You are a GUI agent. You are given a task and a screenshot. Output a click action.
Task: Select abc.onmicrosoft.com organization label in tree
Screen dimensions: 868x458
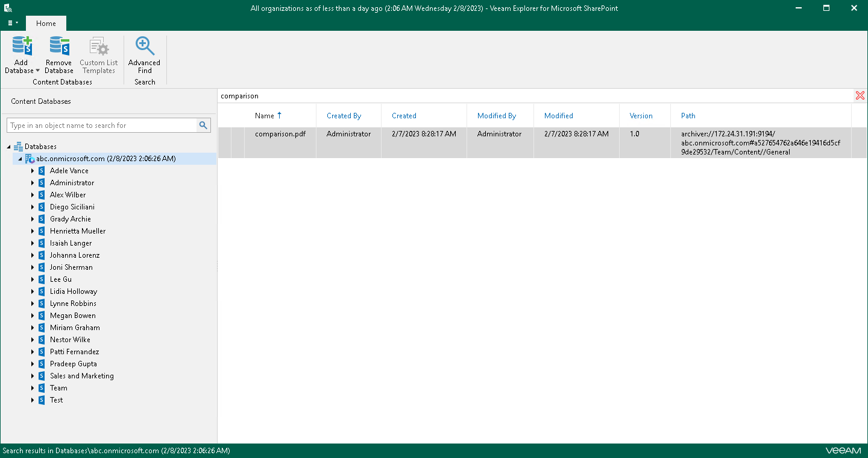pyautogui.click(x=106, y=159)
